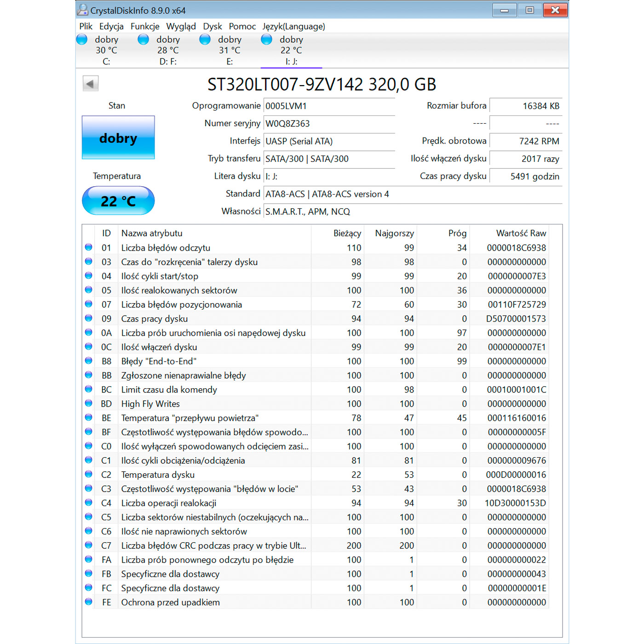The width and height of the screenshot is (644, 644).
Task: Select the C: drive status orb
Action: pyautogui.click(x=82, y=40)
